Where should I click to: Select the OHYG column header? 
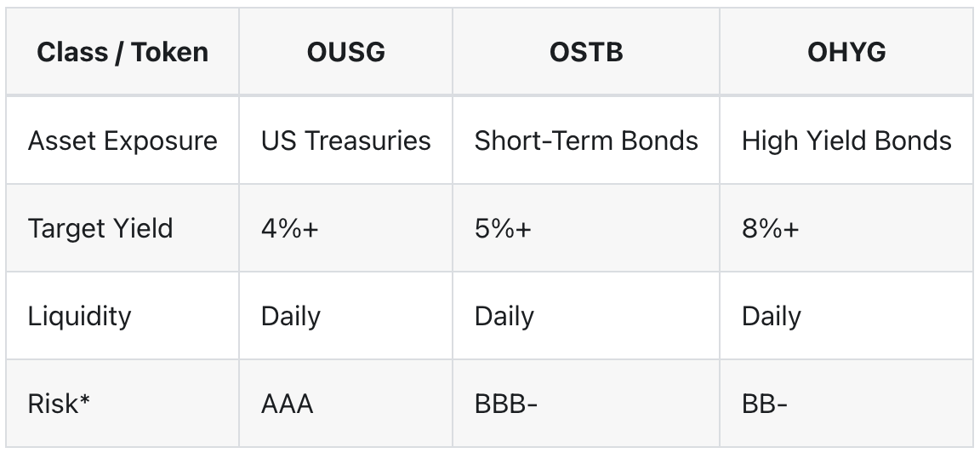(x=846, y=52)
